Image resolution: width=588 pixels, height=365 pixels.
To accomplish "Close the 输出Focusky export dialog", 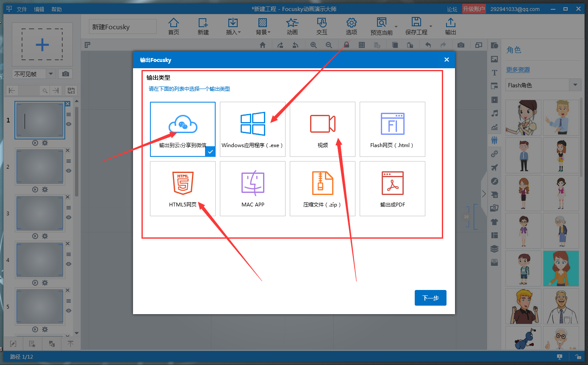I will coord(447,60).
